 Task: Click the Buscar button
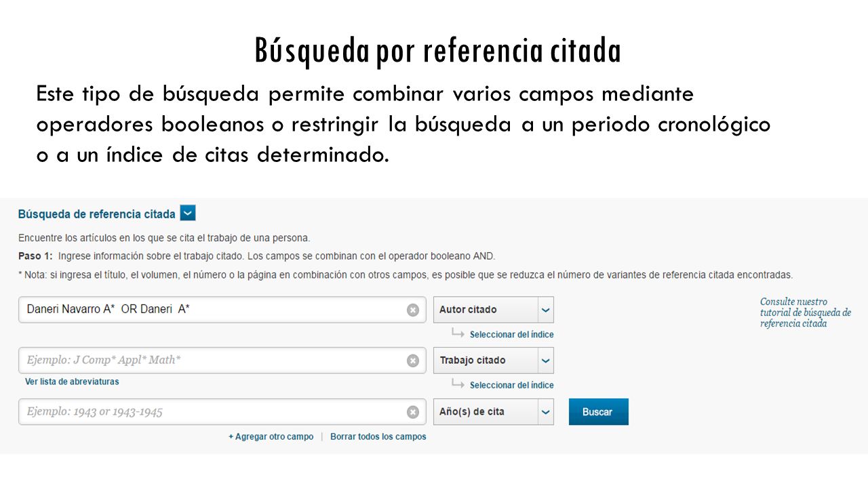[598, 412]
